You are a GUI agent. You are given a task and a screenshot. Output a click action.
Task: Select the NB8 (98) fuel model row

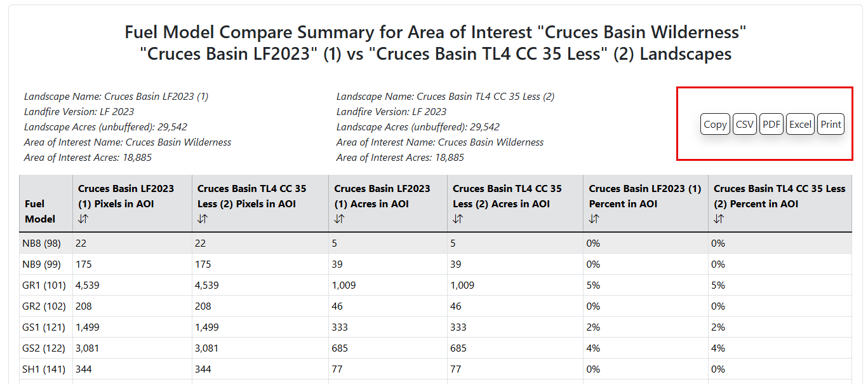pyautogui.click(x=436, y=243)
